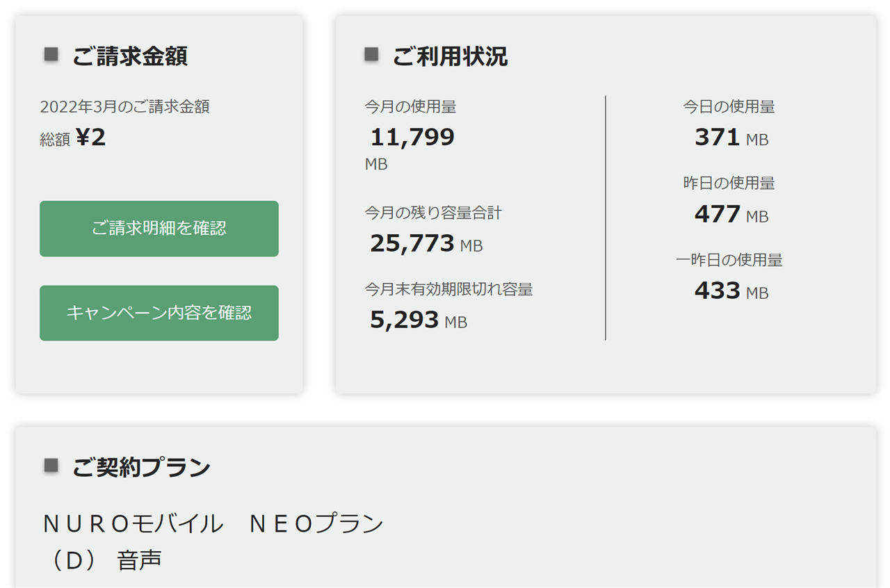
Task: Click square icon beside ご利用状況 heading
Action: (x=371, y=54)
